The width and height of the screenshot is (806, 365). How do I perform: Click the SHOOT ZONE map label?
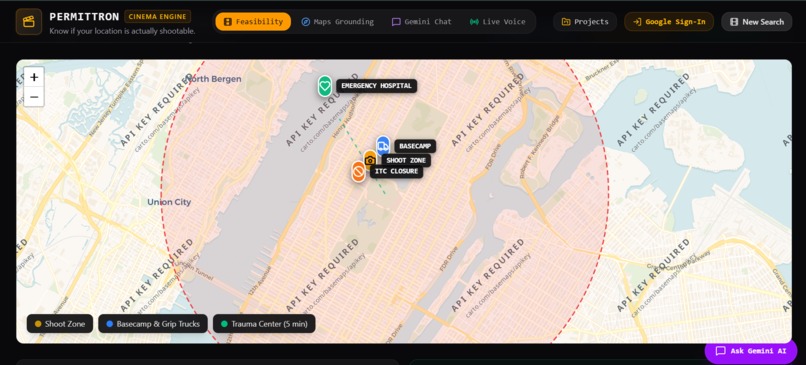point(406,160)
